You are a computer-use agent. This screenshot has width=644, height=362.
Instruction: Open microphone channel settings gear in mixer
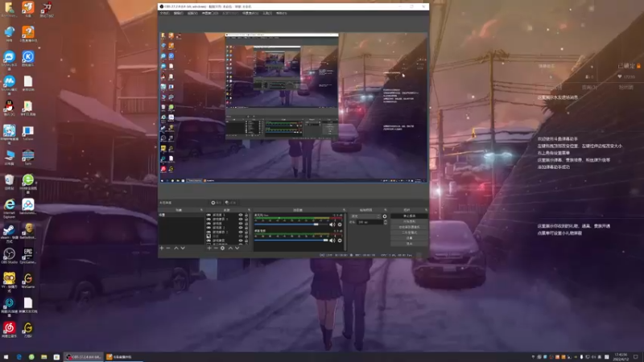coord(340,224)
